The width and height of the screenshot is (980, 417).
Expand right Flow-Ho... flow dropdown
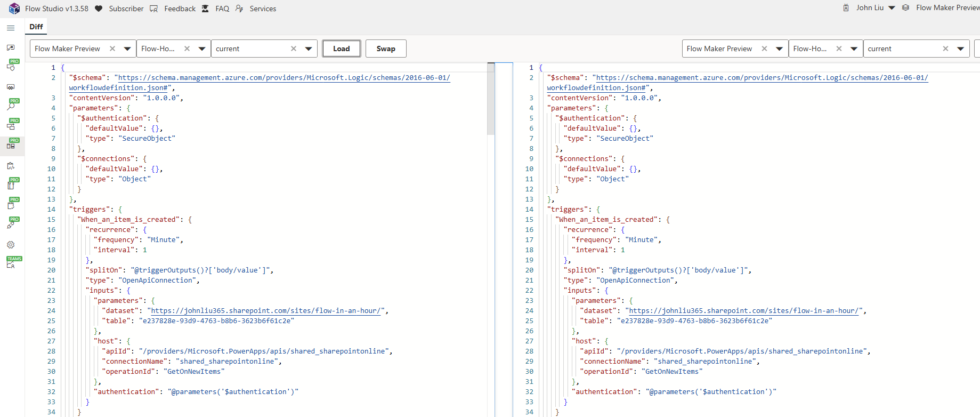coord(854,49)
